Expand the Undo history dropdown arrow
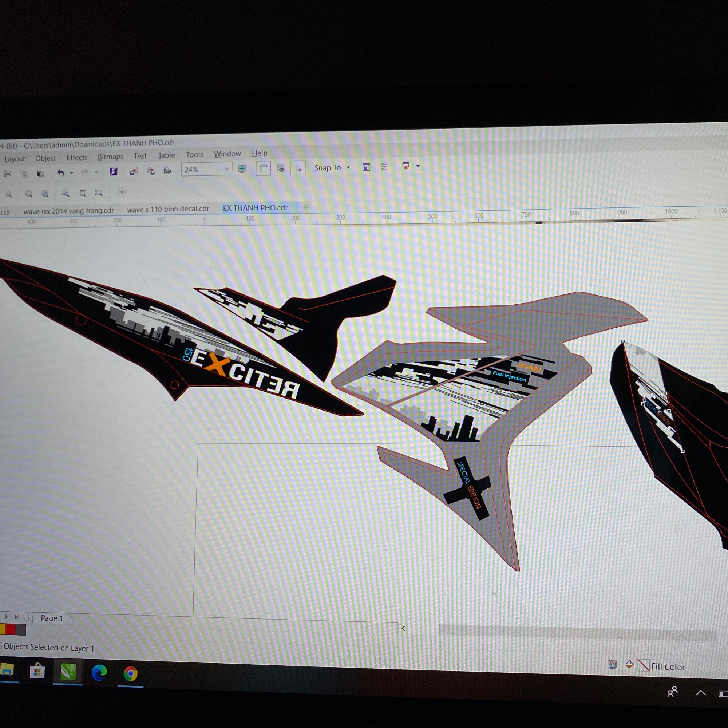 tap(72, 173)
